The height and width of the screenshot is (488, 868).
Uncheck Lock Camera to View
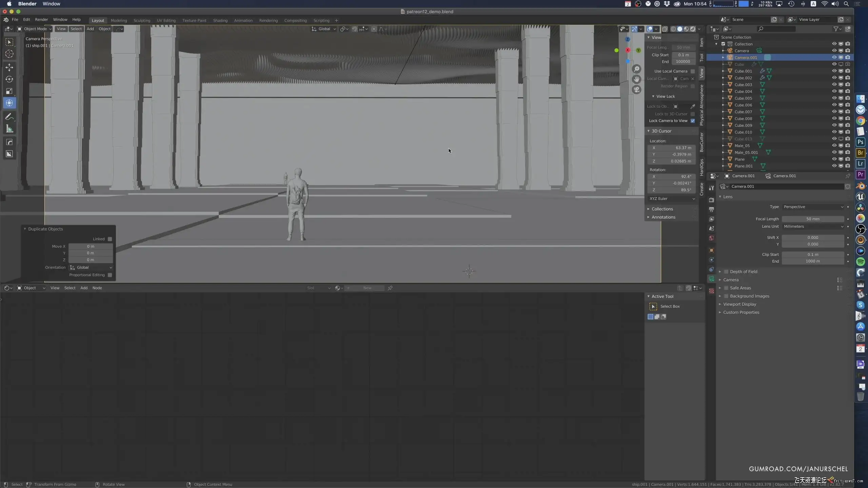(693, 121)
